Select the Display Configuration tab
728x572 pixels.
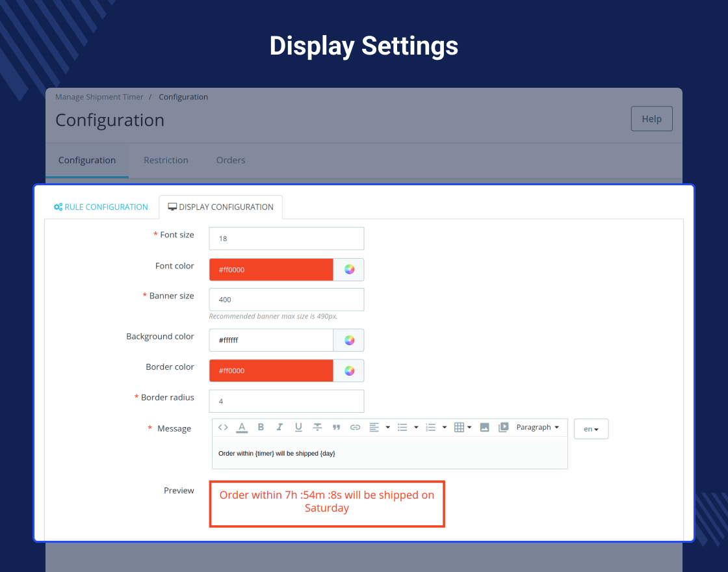tap(220, 207)
